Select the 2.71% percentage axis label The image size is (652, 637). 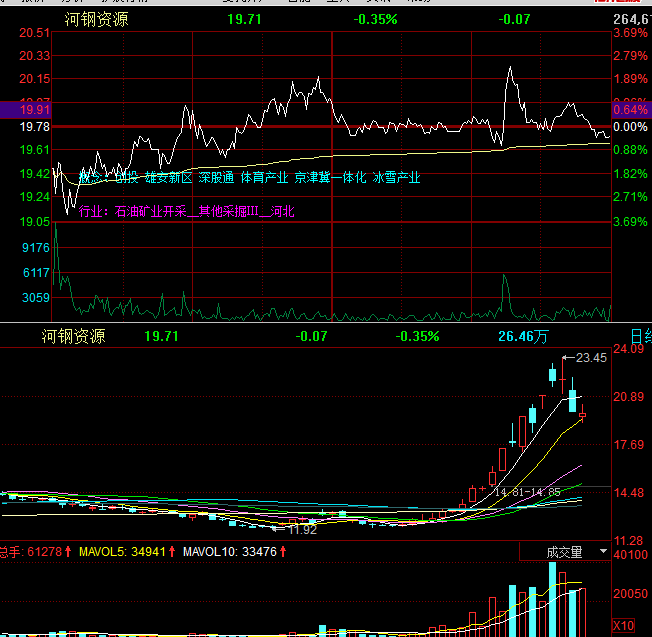(630, 197)
